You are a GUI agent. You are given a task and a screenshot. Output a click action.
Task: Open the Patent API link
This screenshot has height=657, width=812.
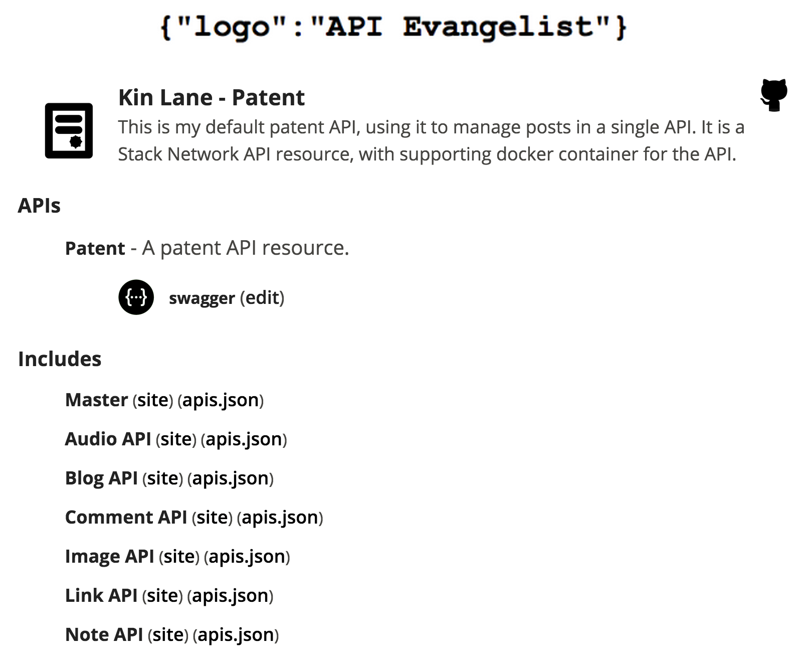coord(95,248)
